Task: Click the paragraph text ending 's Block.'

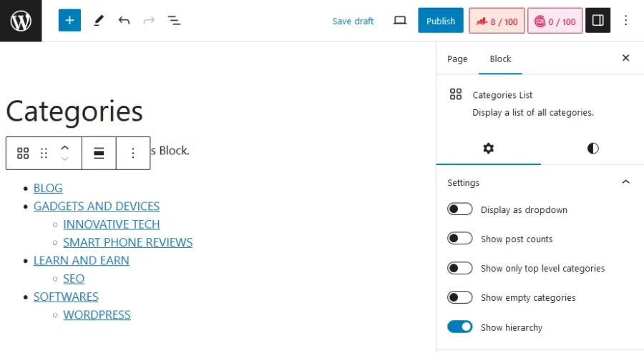Action: [170, 151]
